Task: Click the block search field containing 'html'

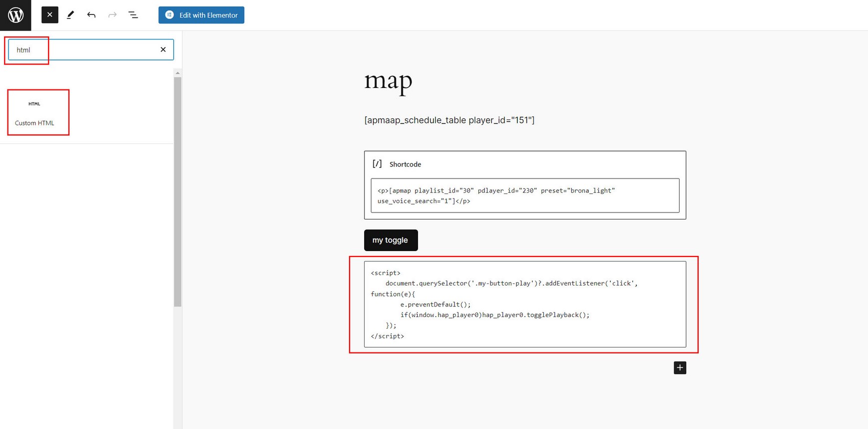Action: [91, 49]
